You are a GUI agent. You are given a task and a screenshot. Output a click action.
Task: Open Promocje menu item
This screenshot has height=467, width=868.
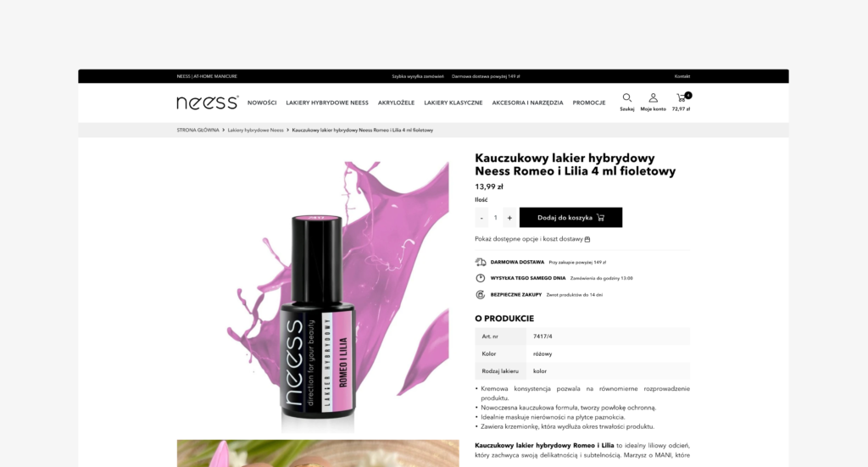pos(589,103)
